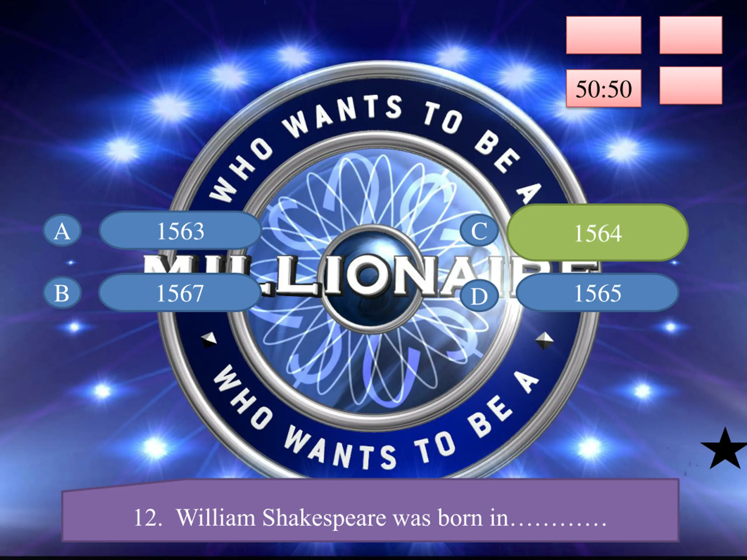Click the letter C circle

pyautogui.click(x=479, y=231)
